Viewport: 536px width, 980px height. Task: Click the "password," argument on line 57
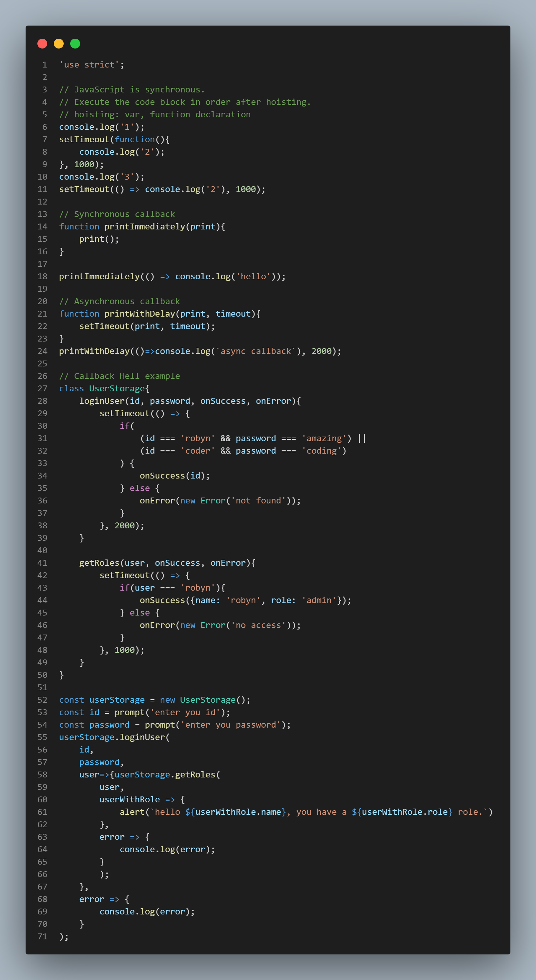point(102,762)
